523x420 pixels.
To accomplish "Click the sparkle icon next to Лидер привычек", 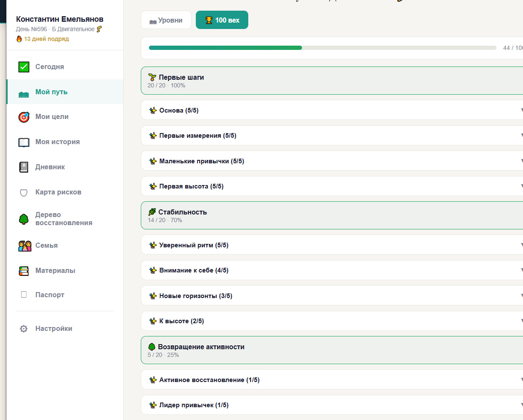I will [153, 405].
